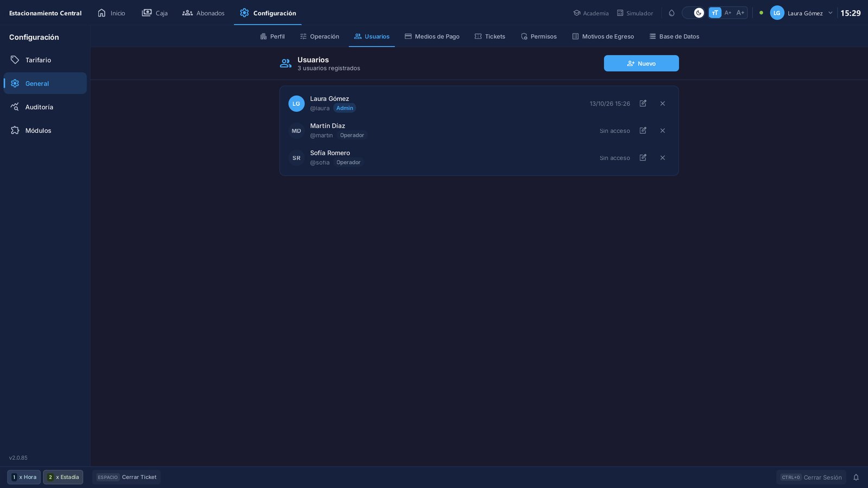Delete user Laura Gómez

pos(662,104)
